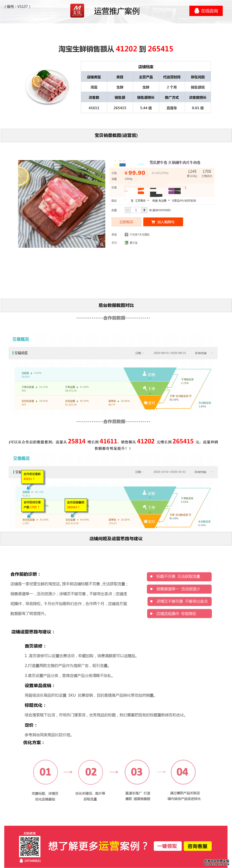Click the 265415 sales amount table cell
Viewport: 232px width, 868px height.
click(x=120, y=108)
